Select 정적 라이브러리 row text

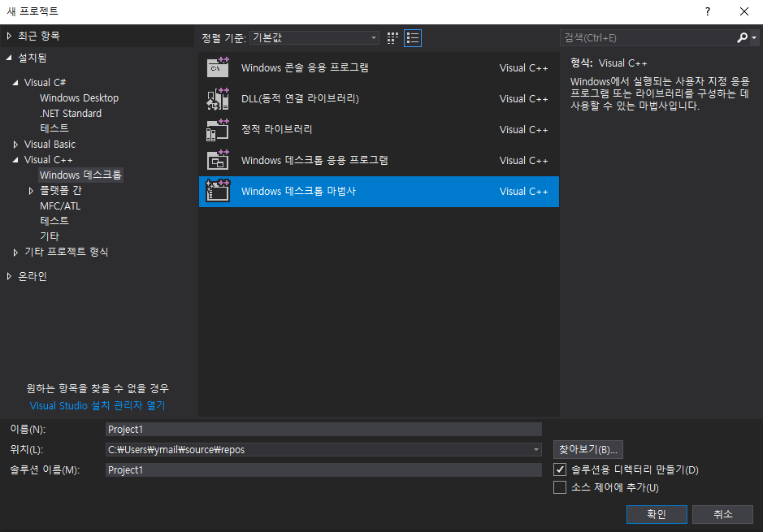coord(276,129)
